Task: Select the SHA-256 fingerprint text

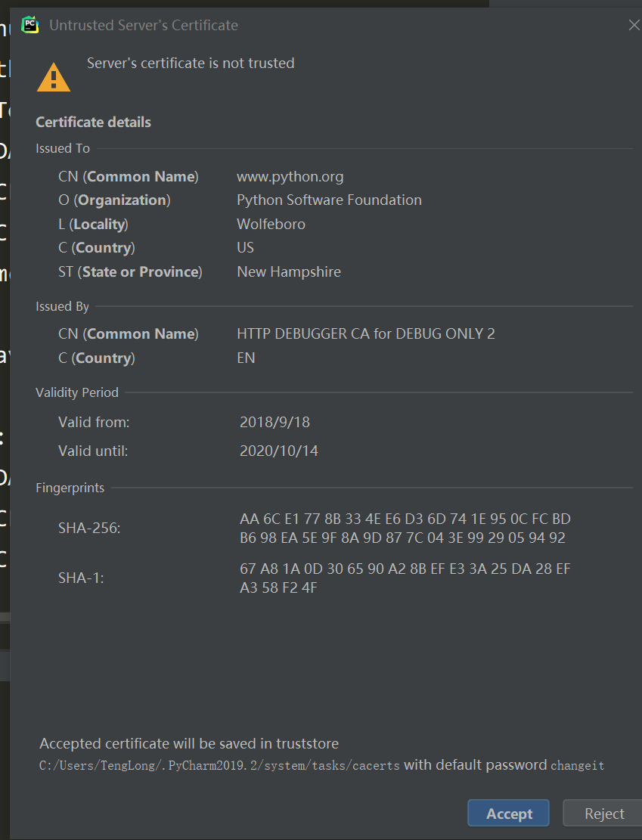Action: 405,528
